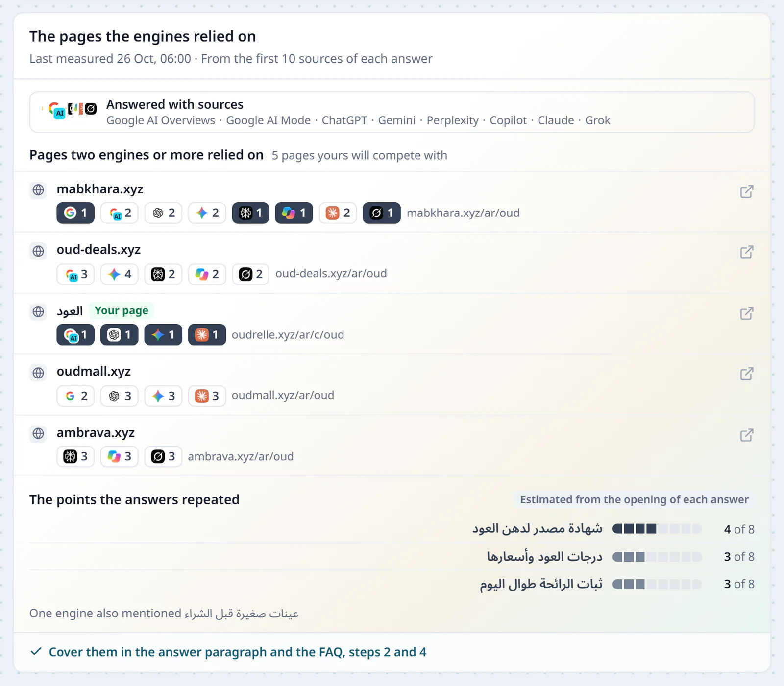Open the oudrelle.xyz/ar/c/oud URL
Screen dimensions: 784x686
[288, 335]
